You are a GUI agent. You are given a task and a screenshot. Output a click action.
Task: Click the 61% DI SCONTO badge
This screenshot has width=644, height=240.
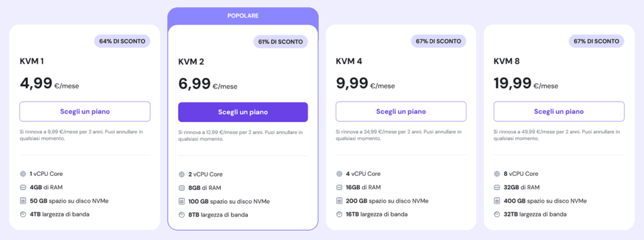tap(280, 41)
